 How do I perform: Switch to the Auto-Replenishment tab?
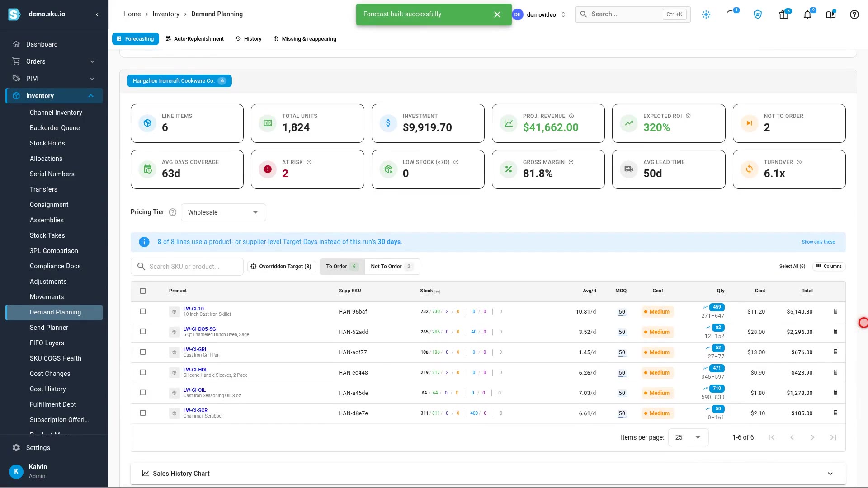[x=195, y=39]
